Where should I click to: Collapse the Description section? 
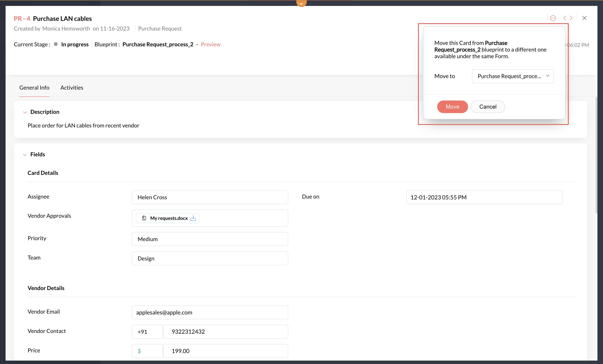pos(25,112)
